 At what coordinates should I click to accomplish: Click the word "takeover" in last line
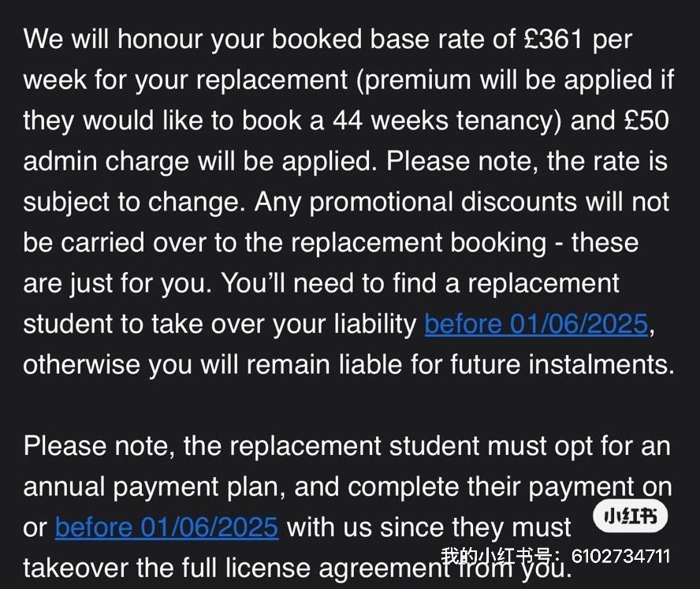tap(76, 568)
